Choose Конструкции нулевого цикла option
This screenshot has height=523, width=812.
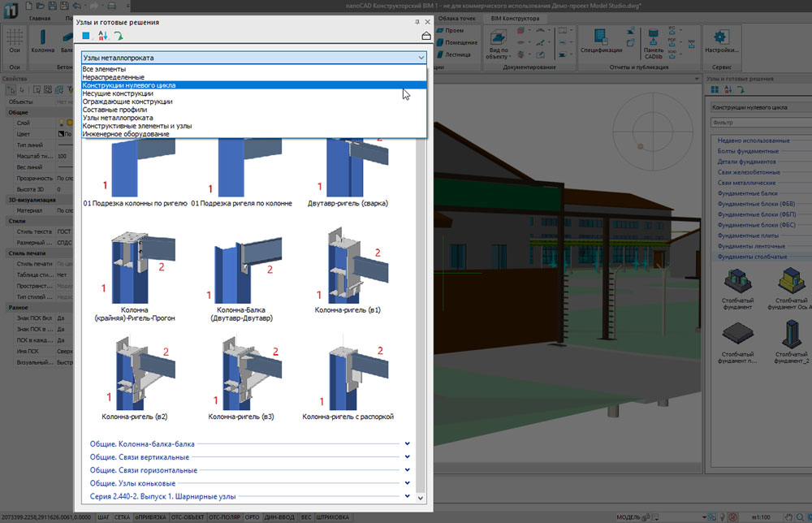tap(253, 85)
